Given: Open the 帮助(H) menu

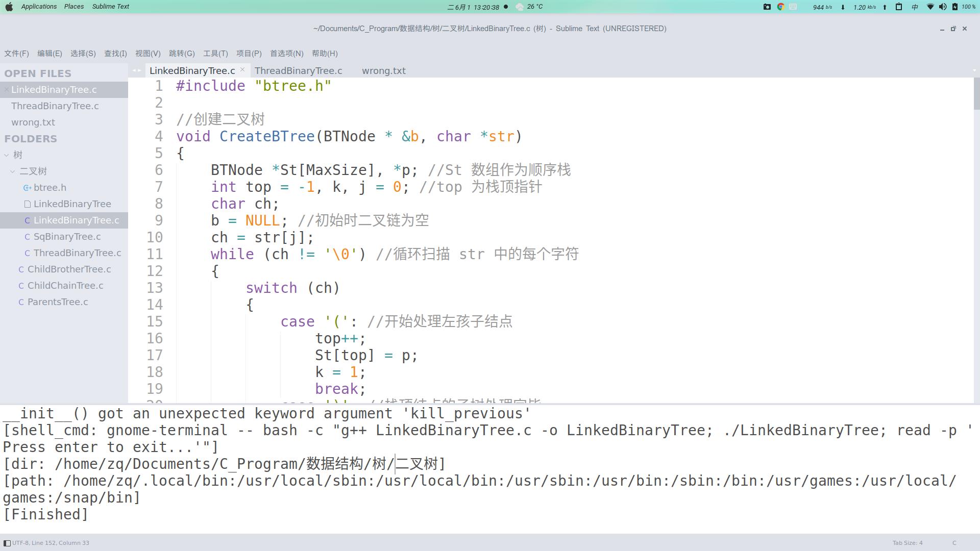Looking at the screenshot, I should (325, 54).
